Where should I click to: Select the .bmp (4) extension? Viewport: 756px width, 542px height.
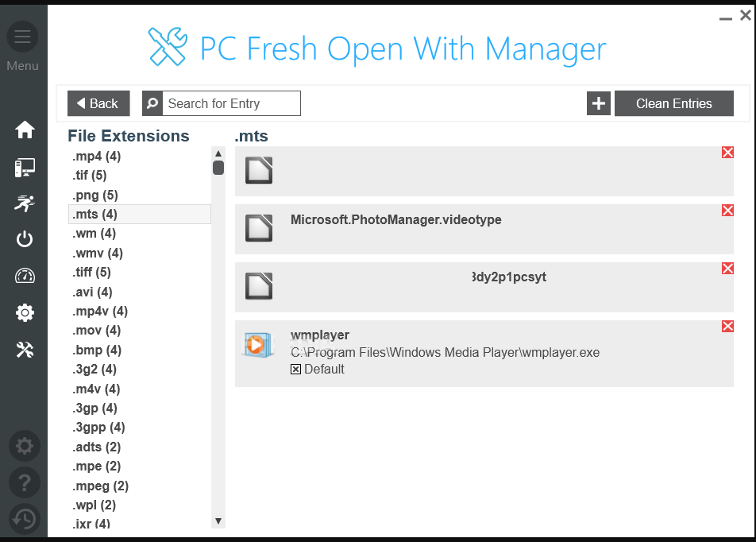[x=96, y=350]
